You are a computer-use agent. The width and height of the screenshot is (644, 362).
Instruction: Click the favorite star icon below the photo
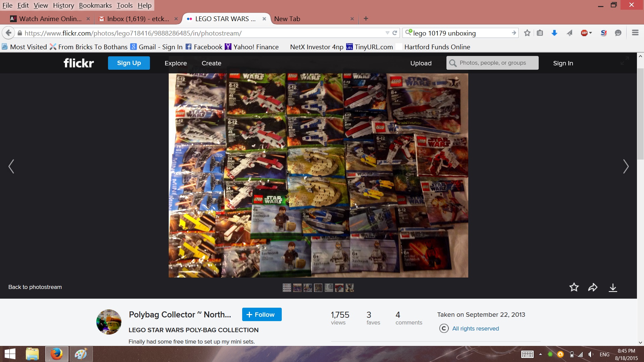point(574,287)
